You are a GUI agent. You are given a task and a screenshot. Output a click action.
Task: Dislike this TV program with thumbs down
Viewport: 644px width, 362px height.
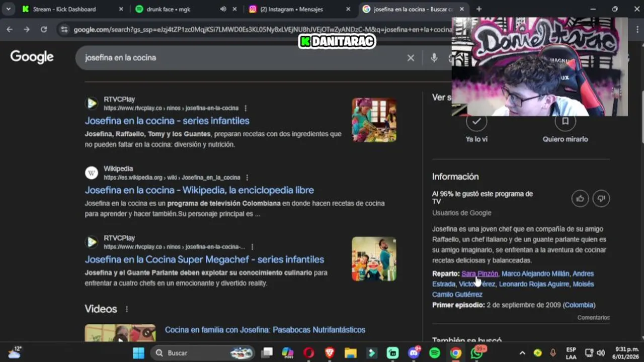point(601,199)
